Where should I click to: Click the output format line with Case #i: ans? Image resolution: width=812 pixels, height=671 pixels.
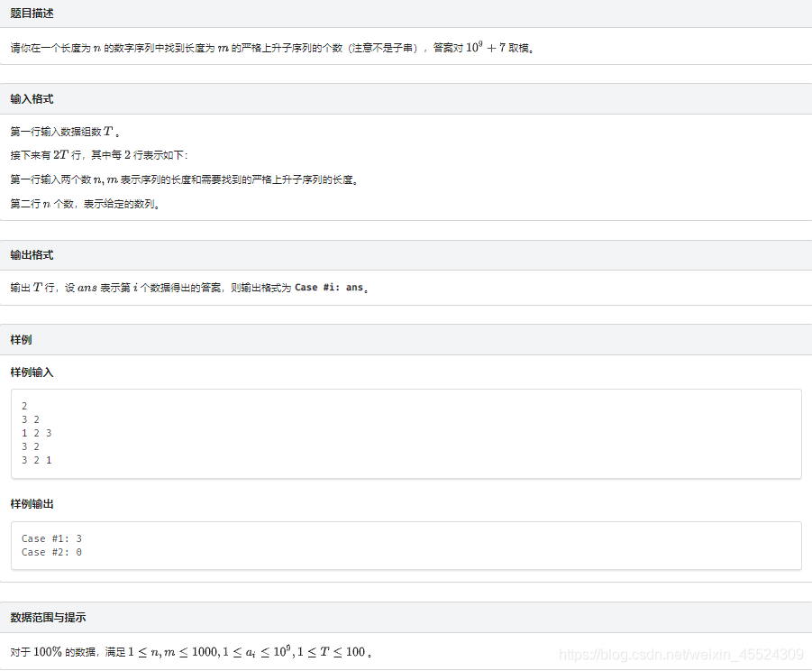coord(189,288)
